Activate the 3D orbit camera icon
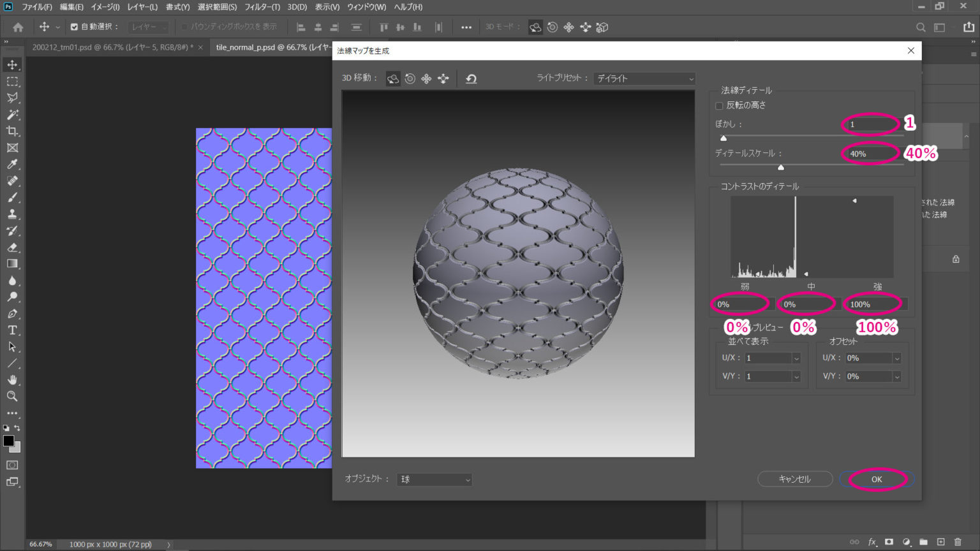The height and width of the screenshot is (551, 980). (x=393, y=78)
